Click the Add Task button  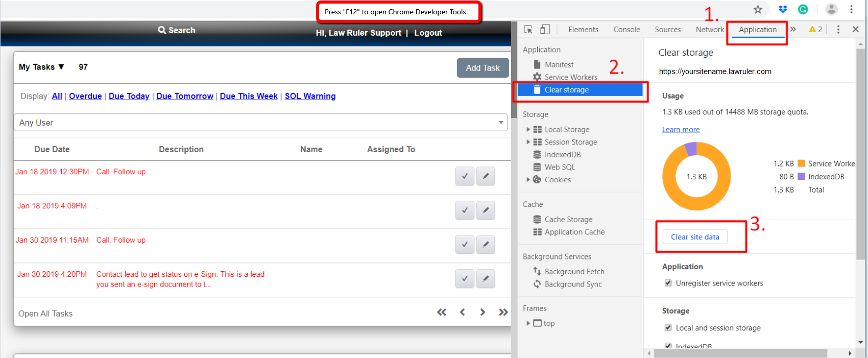point(483,68)
